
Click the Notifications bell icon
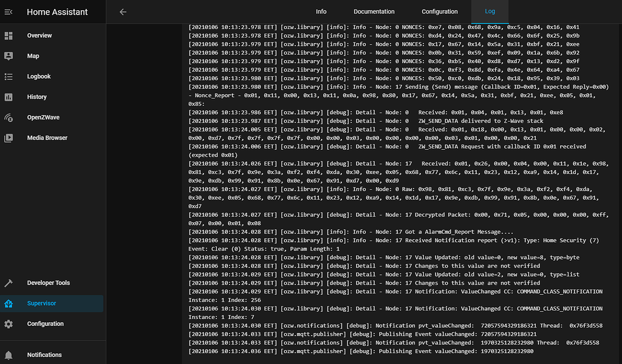coord(9,355)
